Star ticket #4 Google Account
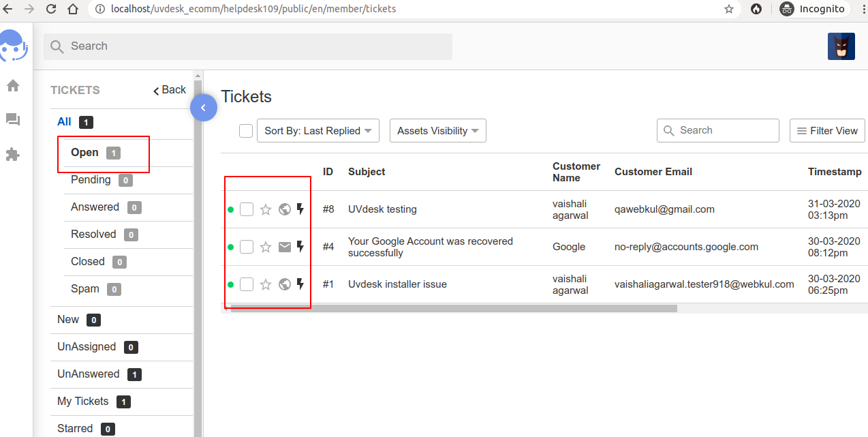 [x=266, y=247]
